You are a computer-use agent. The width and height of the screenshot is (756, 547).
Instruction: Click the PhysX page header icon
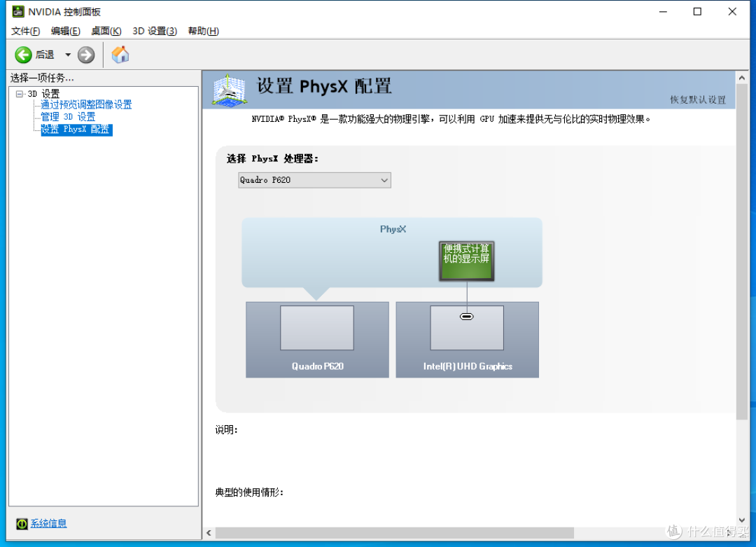[x=230, y=90]
